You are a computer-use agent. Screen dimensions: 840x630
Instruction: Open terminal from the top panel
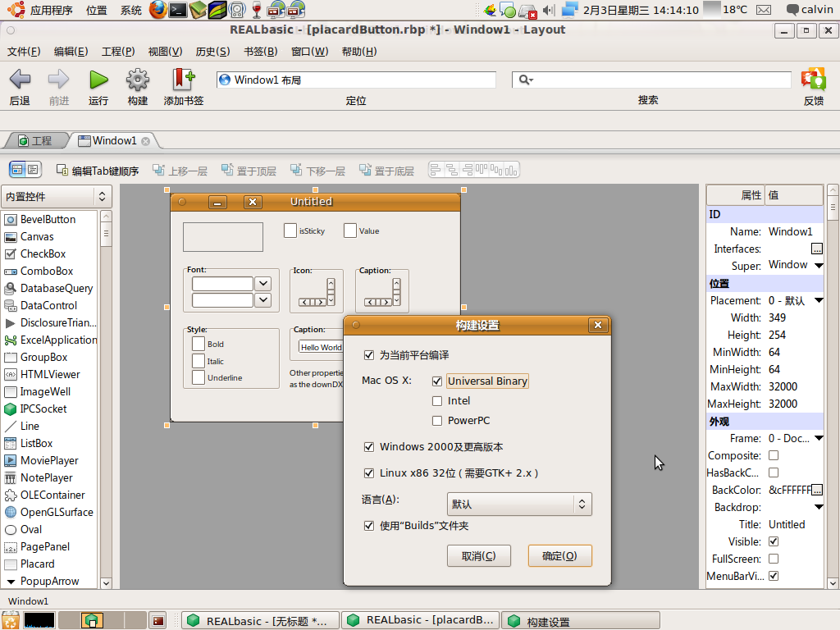[x=177, y=10]
